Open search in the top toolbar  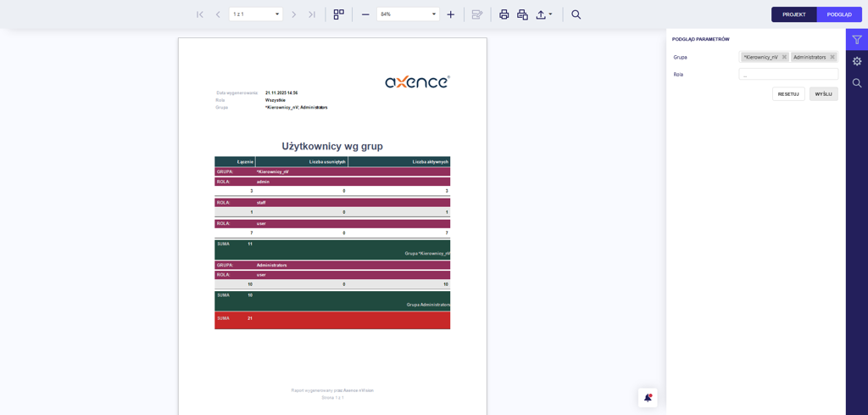(x=576, y=14)
